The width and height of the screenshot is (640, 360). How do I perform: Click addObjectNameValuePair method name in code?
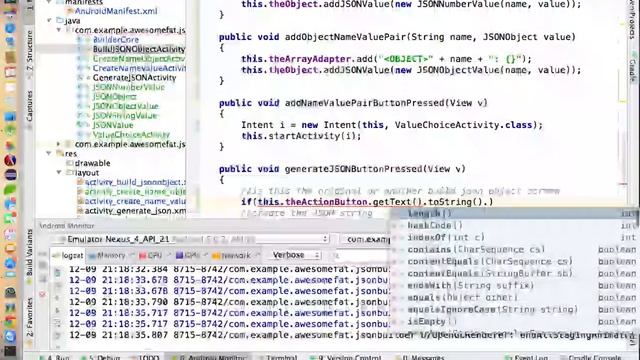pos(345,37)
